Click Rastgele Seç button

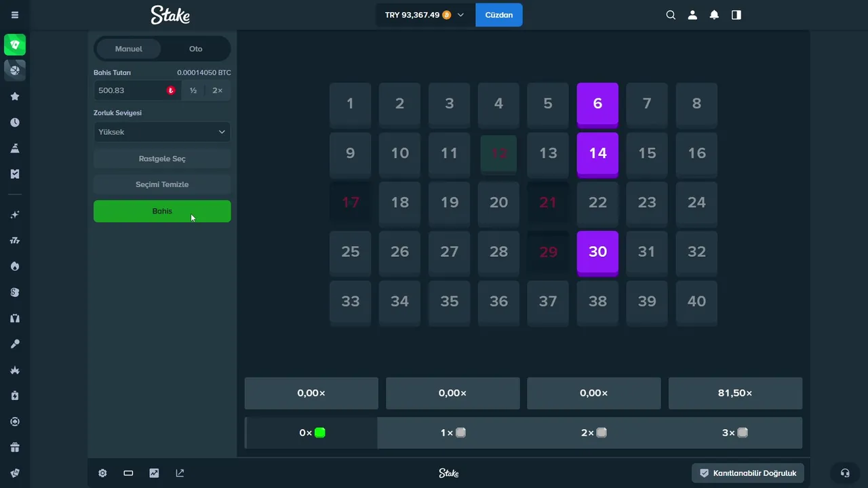pos(162,159)
